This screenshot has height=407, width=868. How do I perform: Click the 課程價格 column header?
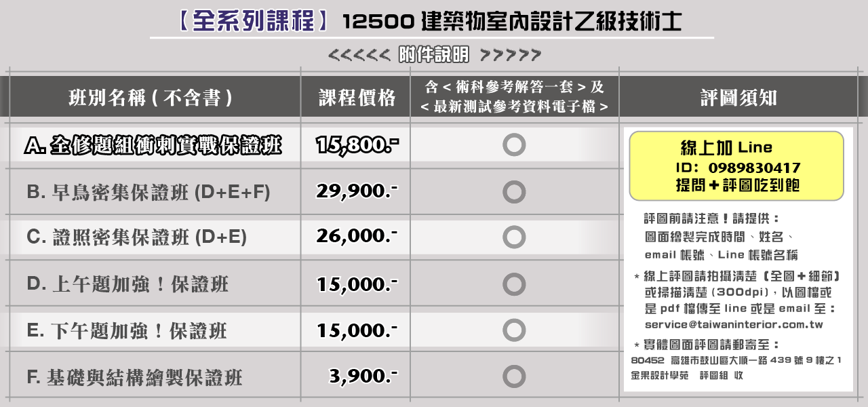click(x=357, y=98)
